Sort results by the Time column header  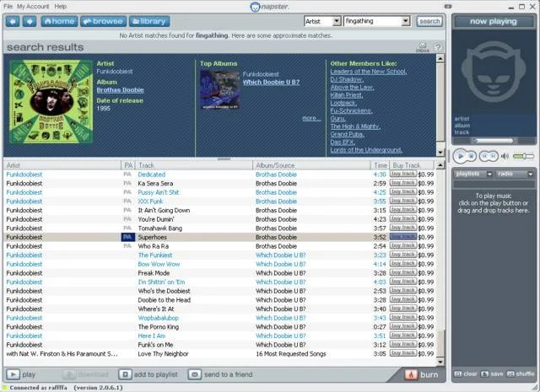pyautogui.click(x=380, y=165)
